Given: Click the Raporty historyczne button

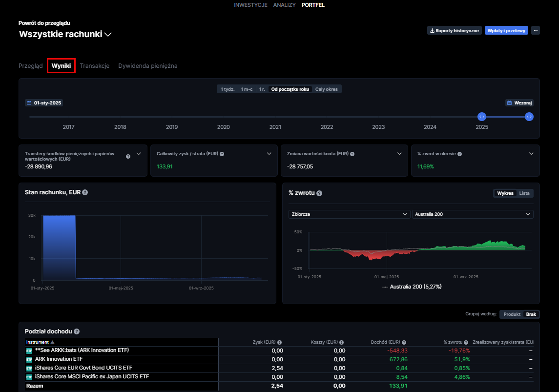Looking at the screenshot, I should [454, 30].
